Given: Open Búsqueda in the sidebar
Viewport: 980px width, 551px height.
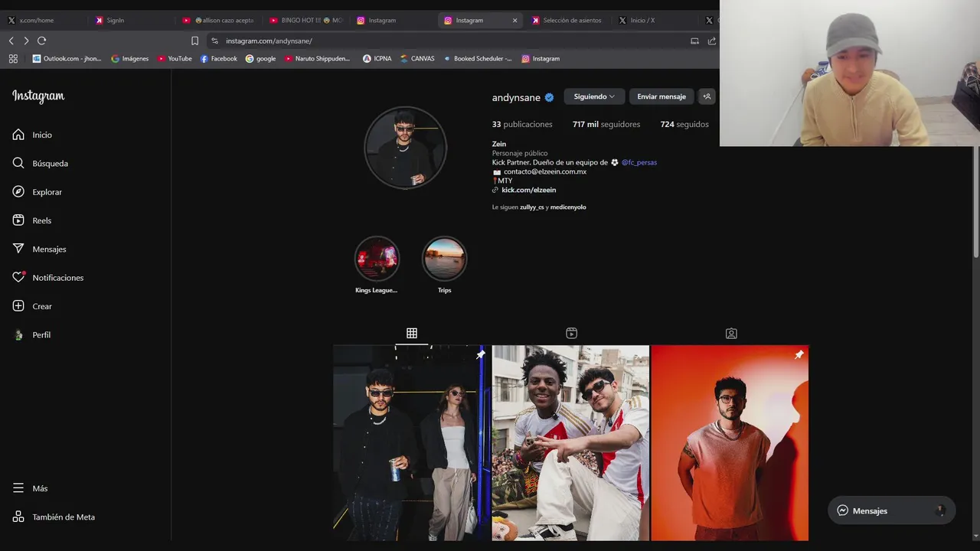Looking at the screenshot, I should point(40,163).
